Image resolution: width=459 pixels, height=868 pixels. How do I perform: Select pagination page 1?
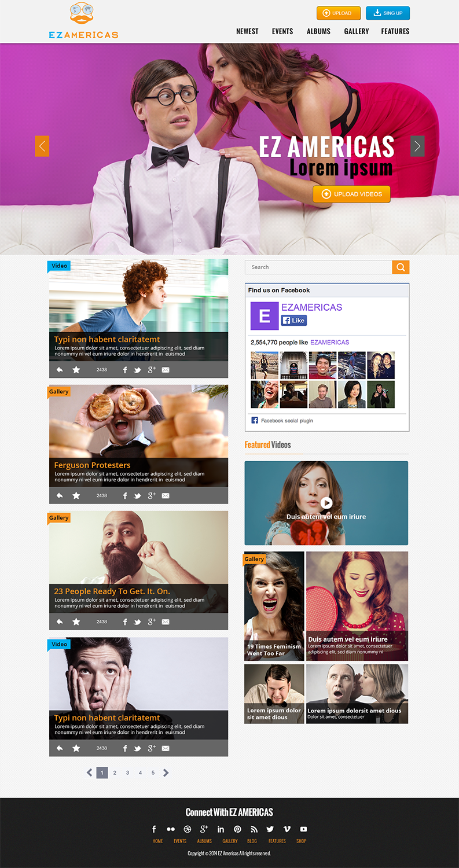102,773
